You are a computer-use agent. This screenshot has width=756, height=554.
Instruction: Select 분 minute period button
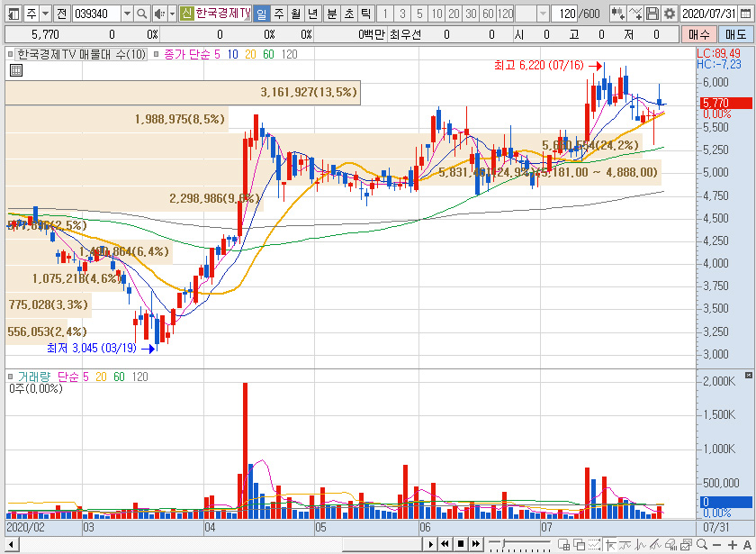pos(332,14)
